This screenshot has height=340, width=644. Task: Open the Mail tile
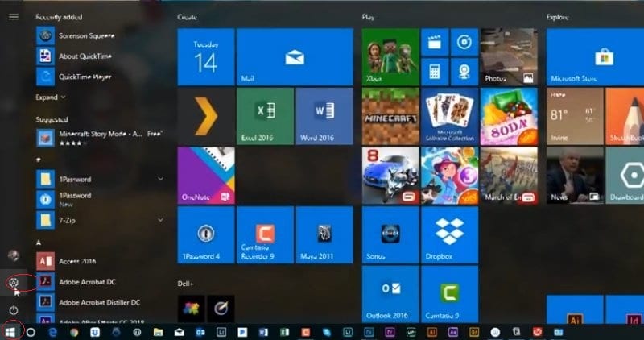coord(295,57)
